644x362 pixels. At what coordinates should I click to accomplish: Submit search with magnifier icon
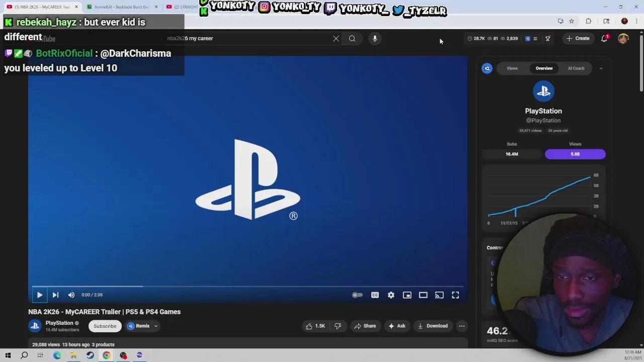(352, 38)
